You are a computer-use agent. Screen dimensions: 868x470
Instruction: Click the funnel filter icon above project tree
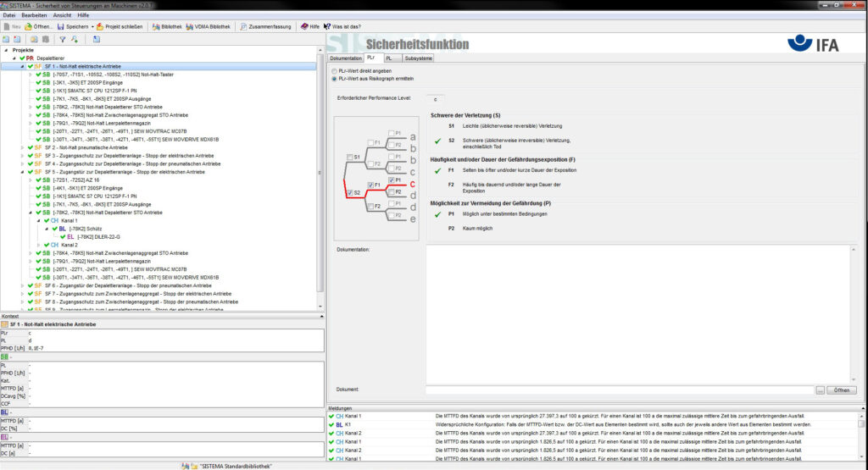(62, 39)
